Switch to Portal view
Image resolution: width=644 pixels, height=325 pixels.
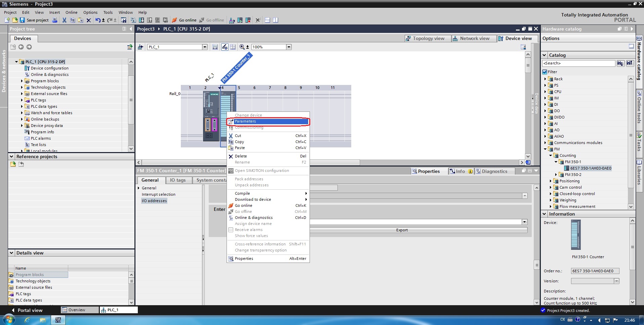coord(27,310)
